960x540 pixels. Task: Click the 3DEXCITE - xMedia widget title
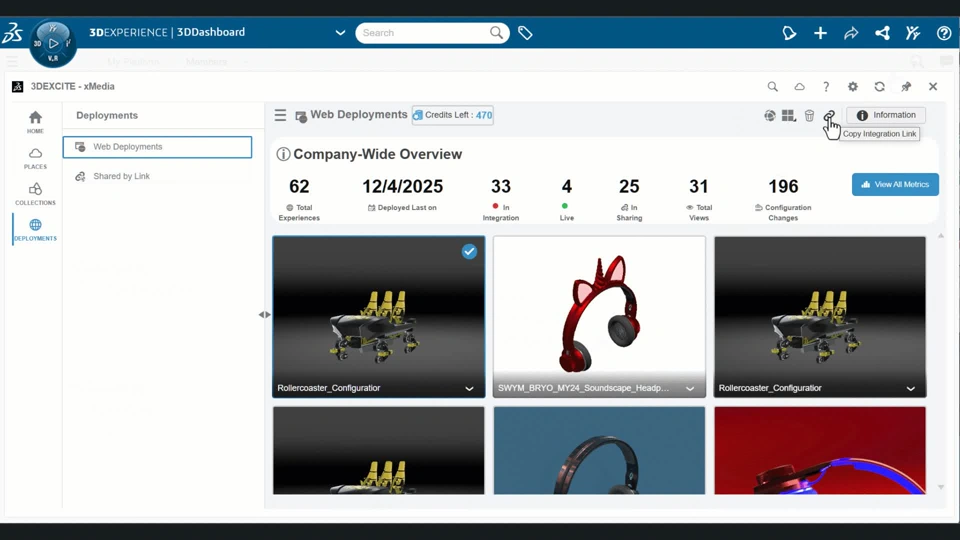click(x=73, y=87)
